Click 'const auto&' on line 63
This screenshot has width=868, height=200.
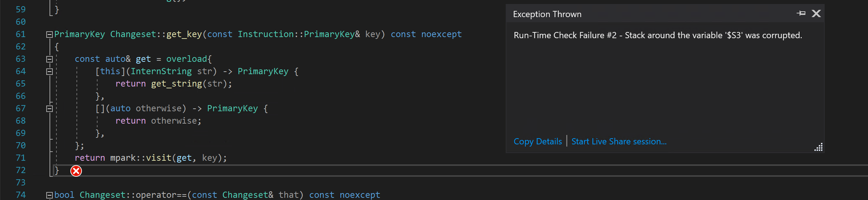tap(103, 59)
